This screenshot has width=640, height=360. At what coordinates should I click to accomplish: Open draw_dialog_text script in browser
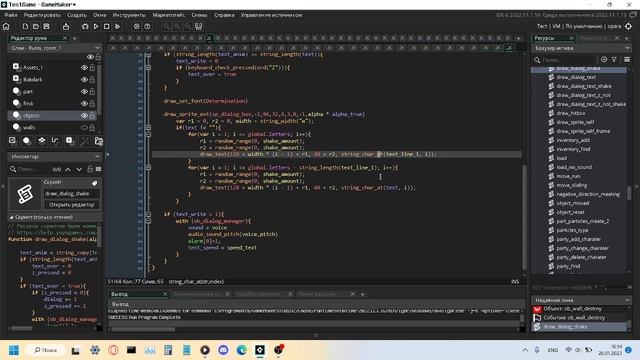[576, 77]
